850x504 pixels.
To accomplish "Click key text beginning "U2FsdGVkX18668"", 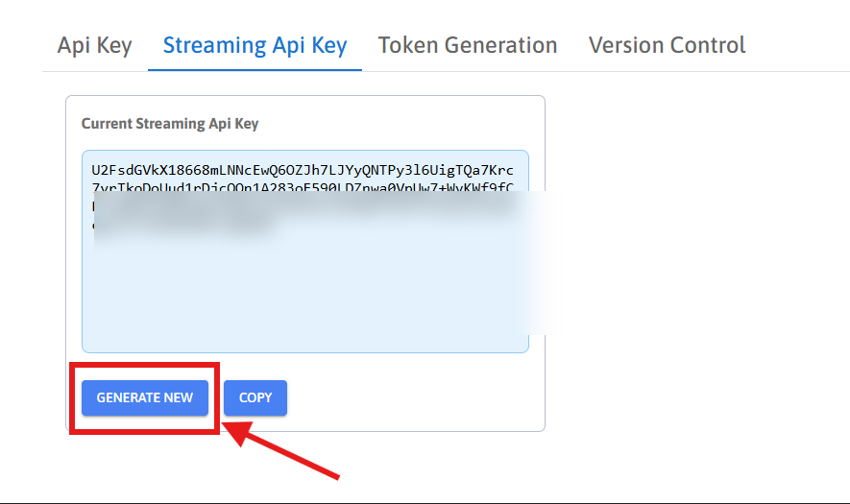I will click(x=140, y=169).
